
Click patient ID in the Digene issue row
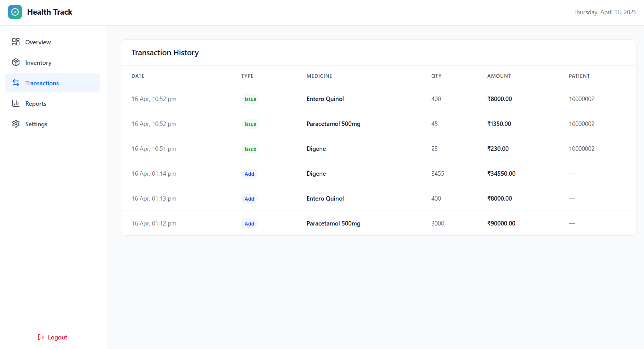582,149
